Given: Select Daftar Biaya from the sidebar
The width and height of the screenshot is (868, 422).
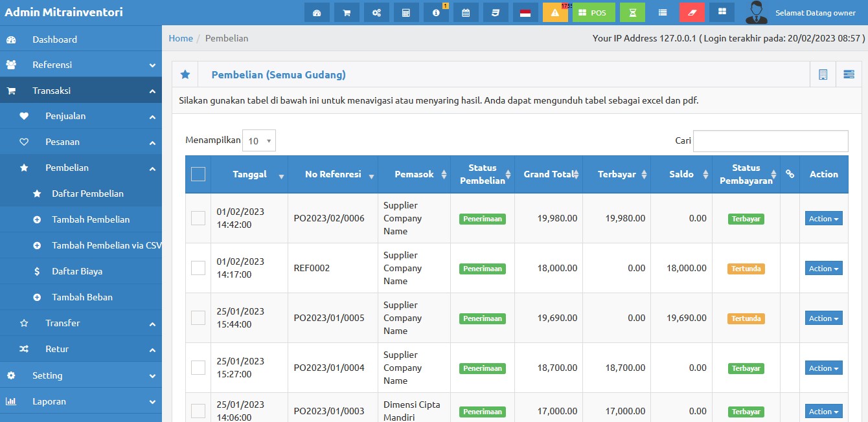Looking at the screenshot, I should point(77,271).
